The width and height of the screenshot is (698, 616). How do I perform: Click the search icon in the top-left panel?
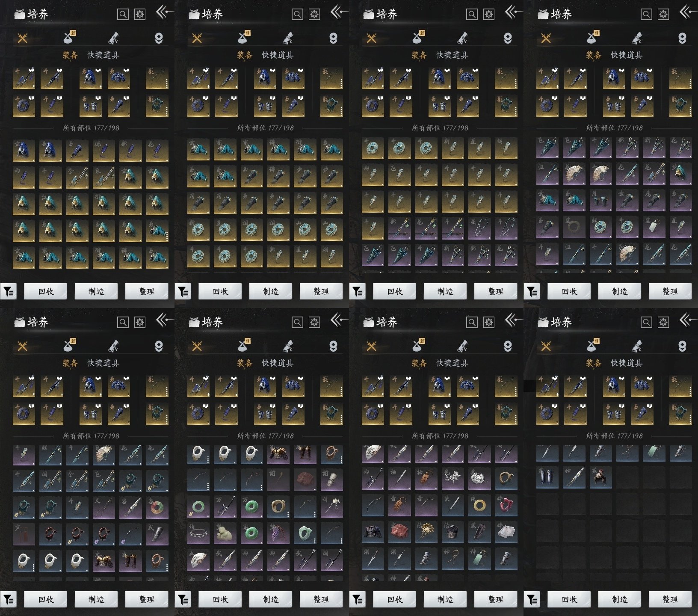click(x=123, y=15)
